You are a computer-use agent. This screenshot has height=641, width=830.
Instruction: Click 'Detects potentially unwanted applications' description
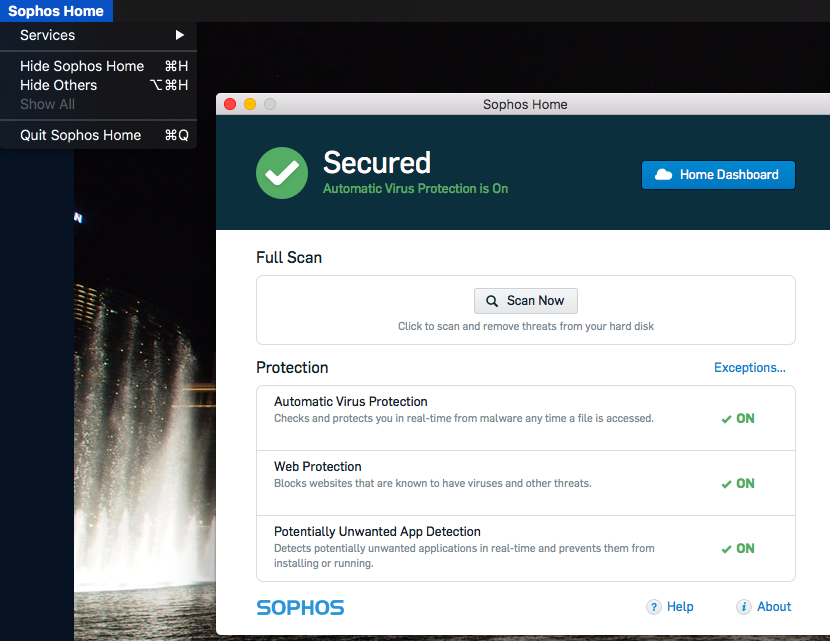coord(464,555)
